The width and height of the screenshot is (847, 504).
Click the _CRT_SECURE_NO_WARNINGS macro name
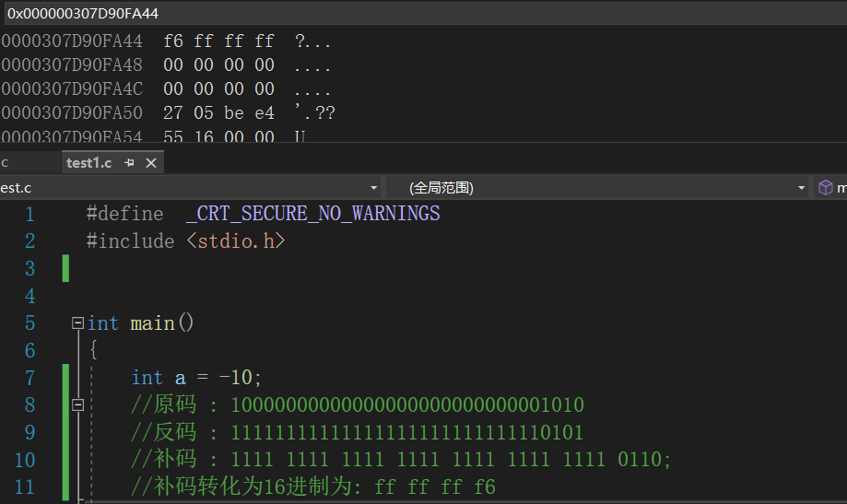[313, 214]
